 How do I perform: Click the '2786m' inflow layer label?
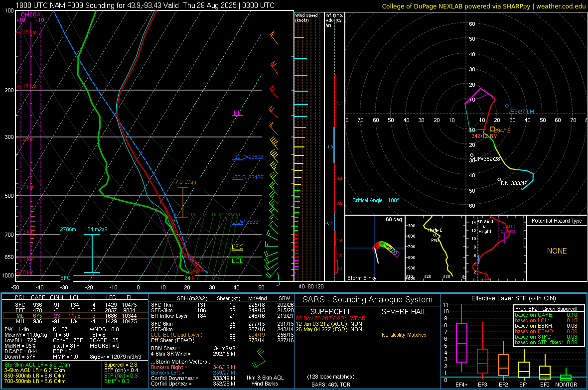(x=68, y=229)
